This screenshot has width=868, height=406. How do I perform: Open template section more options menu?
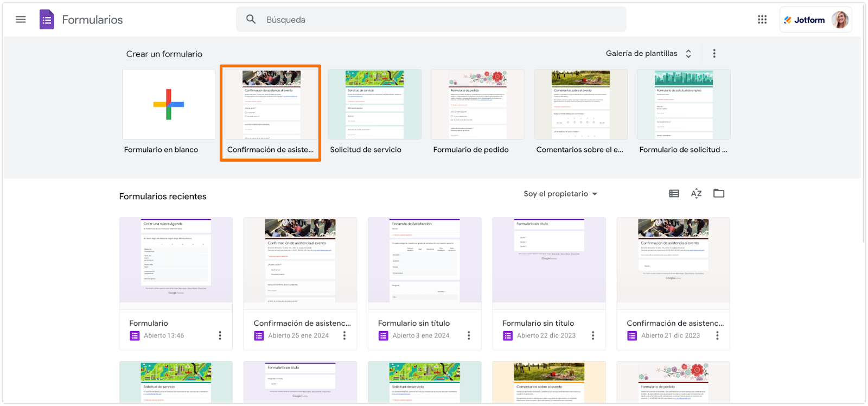click(714, 53)
